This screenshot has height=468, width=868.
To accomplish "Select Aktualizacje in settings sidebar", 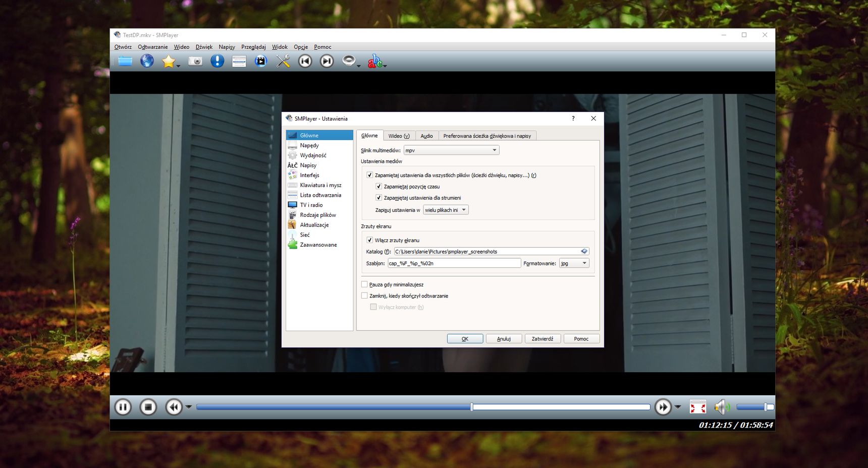I will (x=319, y=225).
